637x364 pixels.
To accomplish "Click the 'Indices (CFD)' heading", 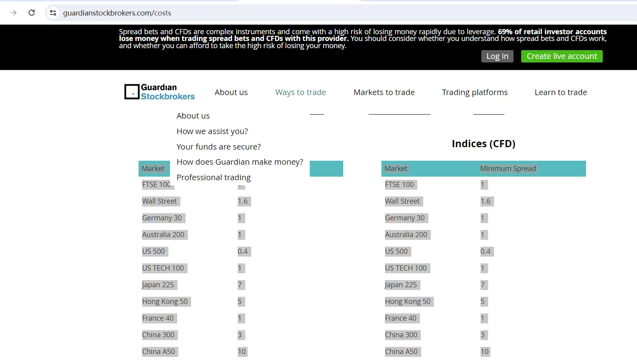I will (483, 144).
